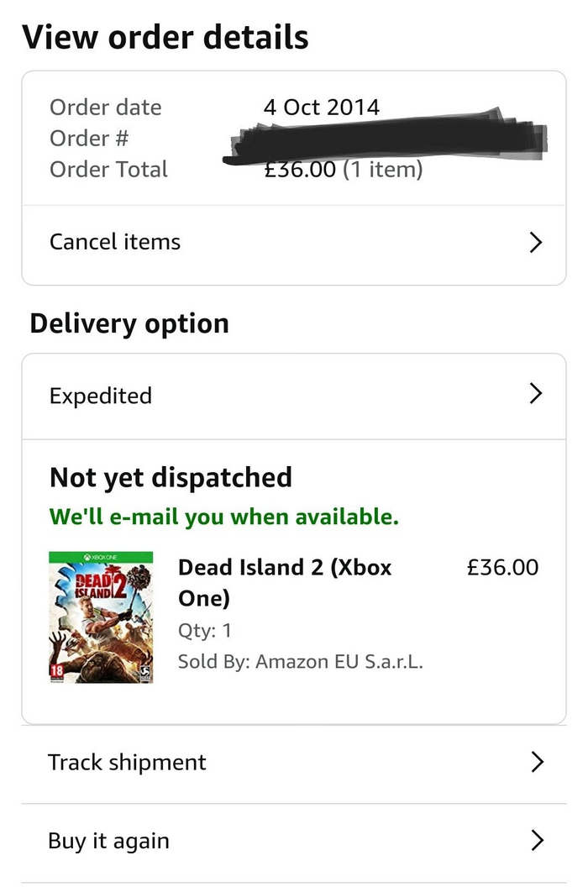The height and width of the screenshot is (887, 588).
Task: Click the Sold By Amazon EU S.a.r.L. text
Action: [300, 662]
